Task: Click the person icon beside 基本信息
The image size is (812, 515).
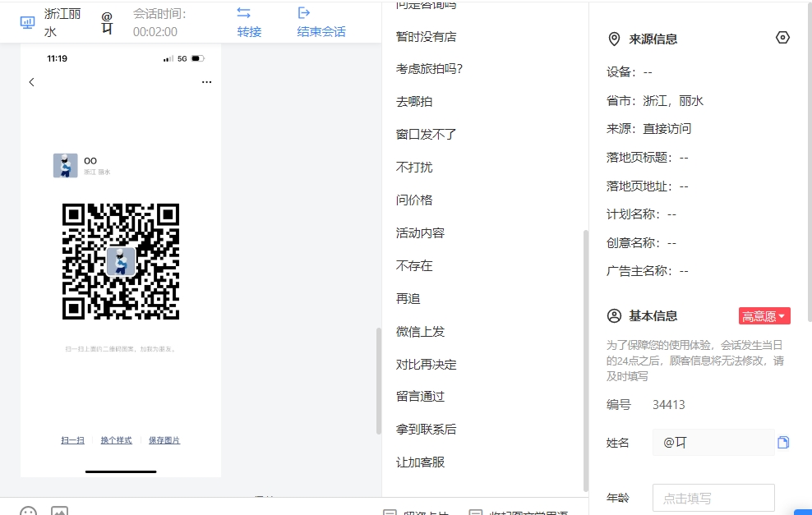Action: [614, 315]
